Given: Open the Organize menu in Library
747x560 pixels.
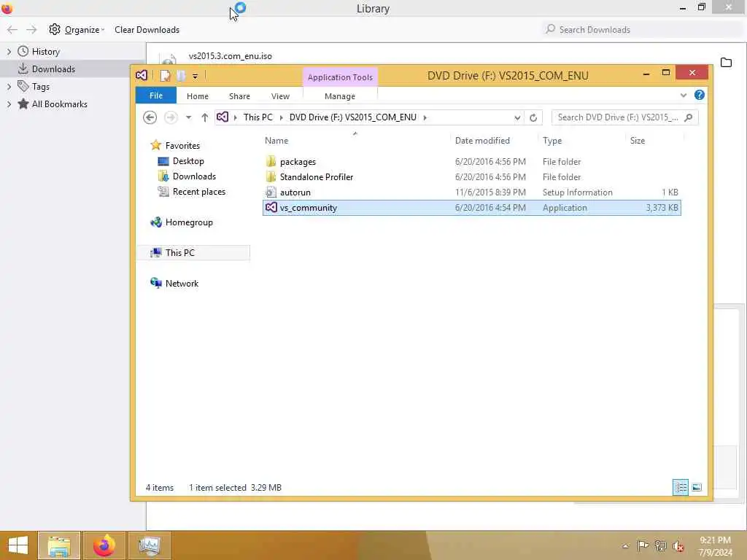Looking at the screenshot, I should (76, 29).
